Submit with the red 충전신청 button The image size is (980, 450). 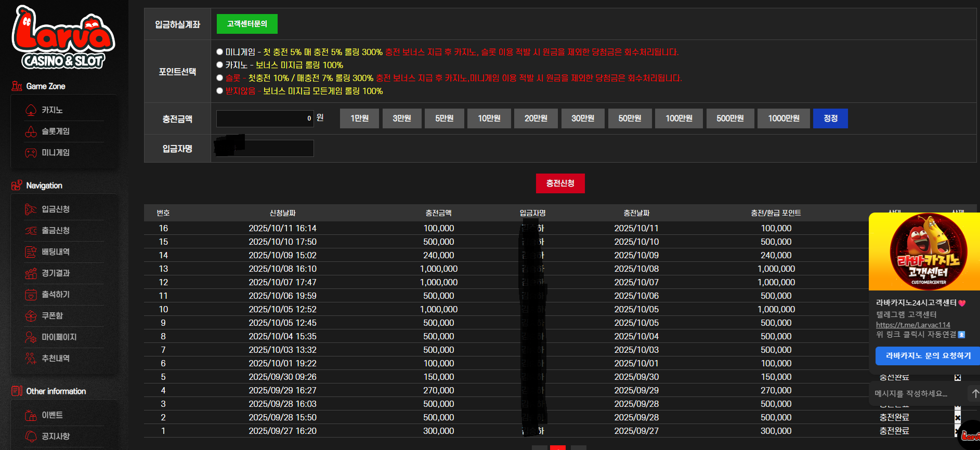click(560, 183)
